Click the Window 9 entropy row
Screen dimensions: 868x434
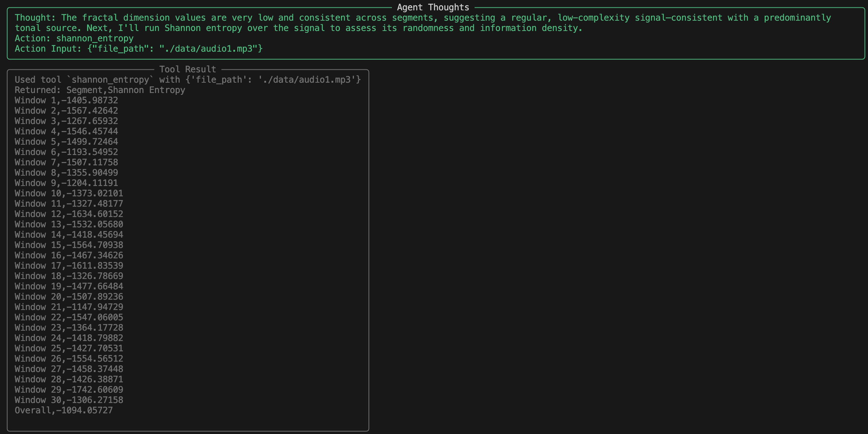(x=66, y=183)
